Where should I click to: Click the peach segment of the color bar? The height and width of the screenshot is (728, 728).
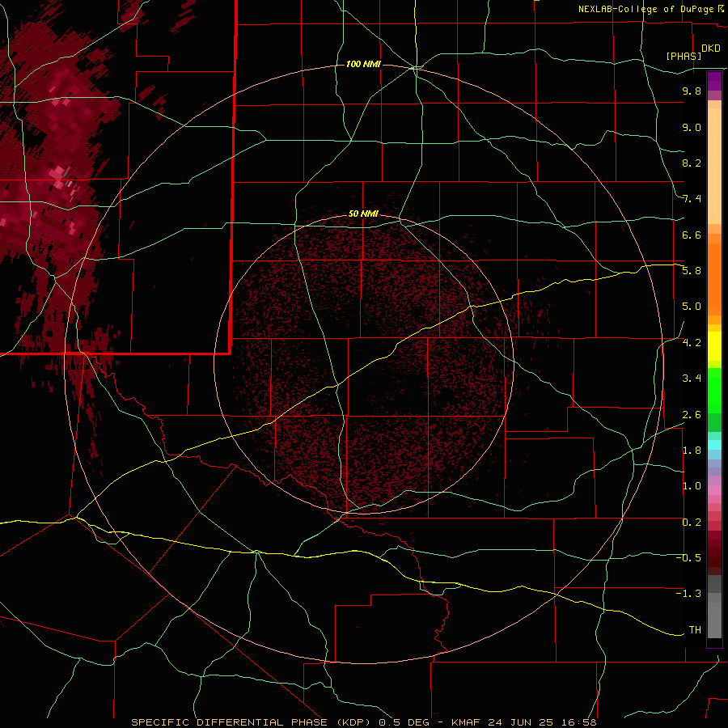(x=714, y=166)
